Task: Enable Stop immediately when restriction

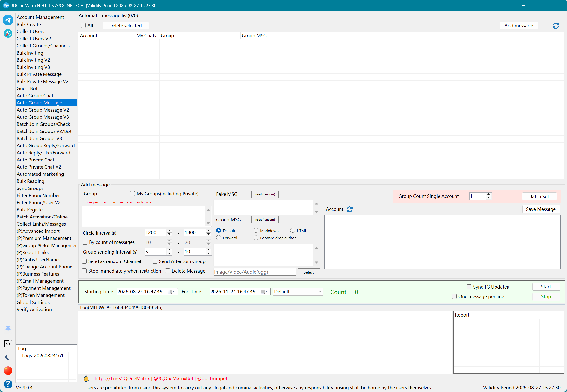Action: pyautogui.click(x=84, y=271)
